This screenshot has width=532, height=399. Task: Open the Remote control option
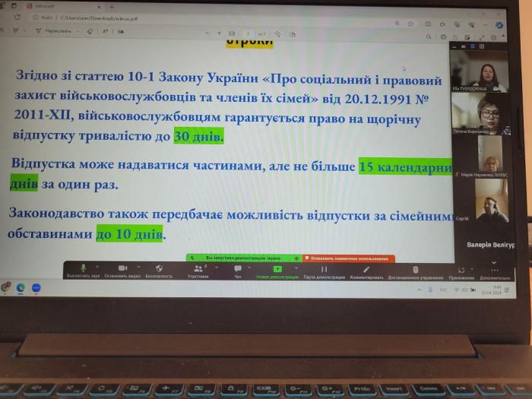pyautogui.click(x=415, y=269)
